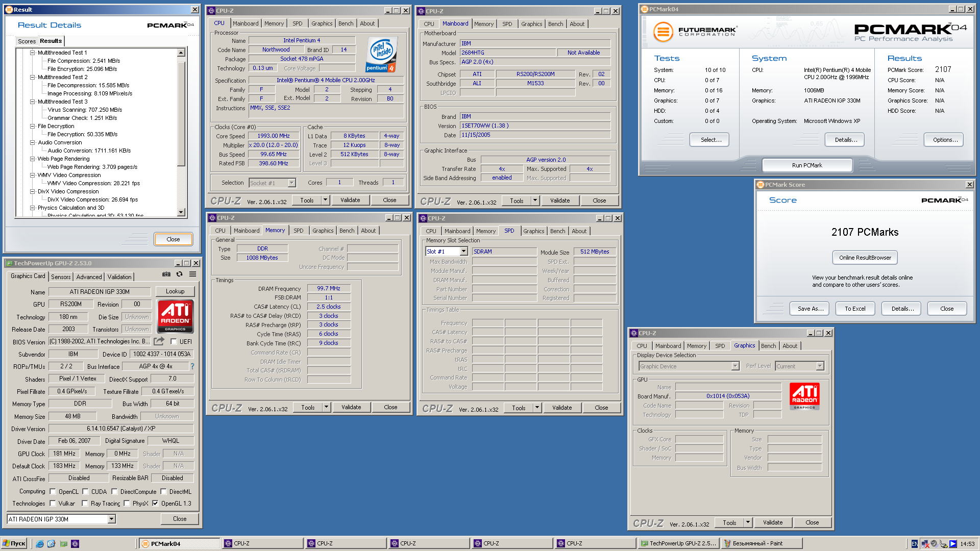This screenshot has width=980, height=551.
Task: Click the Result tree scrollbar up arrow
Action: click(x=181, y=53)
